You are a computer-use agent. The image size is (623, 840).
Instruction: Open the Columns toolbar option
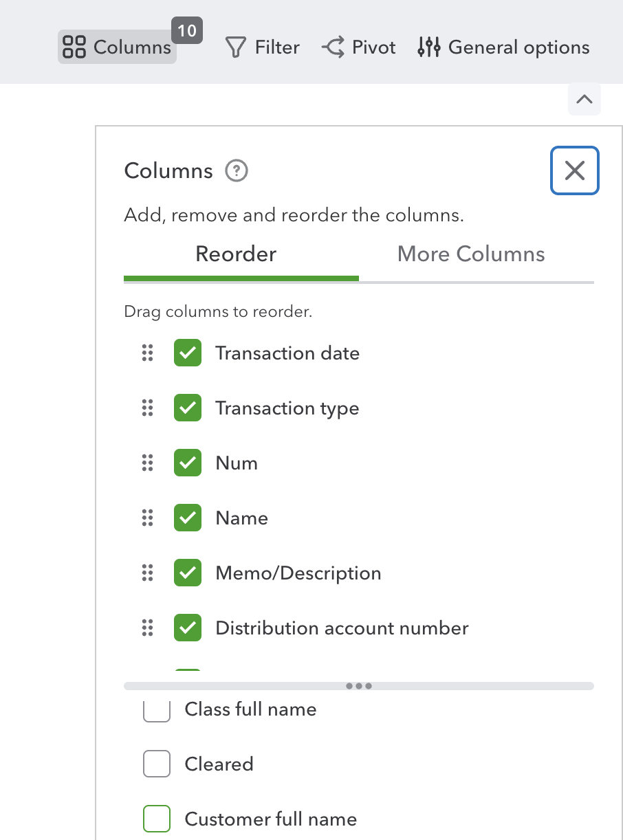(x=117, y=47)
